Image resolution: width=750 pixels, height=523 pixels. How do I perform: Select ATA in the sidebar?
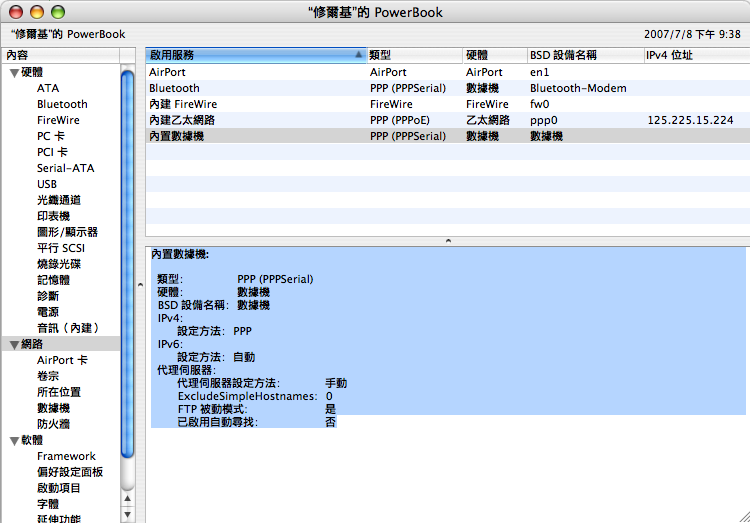pyautogui.click(x=48, y=89)
